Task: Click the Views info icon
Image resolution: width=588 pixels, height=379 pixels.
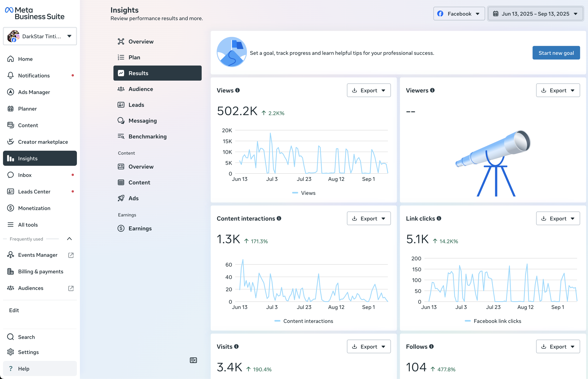Action: pos(237,90)
